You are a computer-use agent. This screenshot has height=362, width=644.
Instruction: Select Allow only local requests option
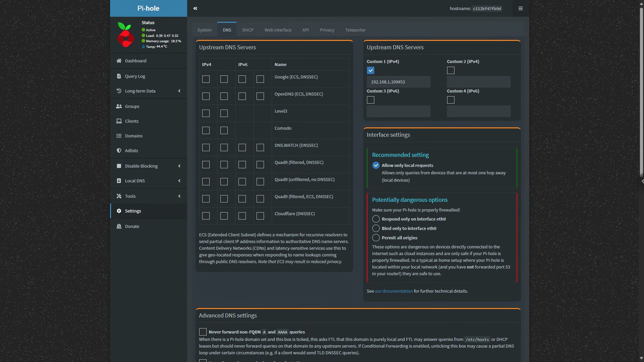(376, 165)
